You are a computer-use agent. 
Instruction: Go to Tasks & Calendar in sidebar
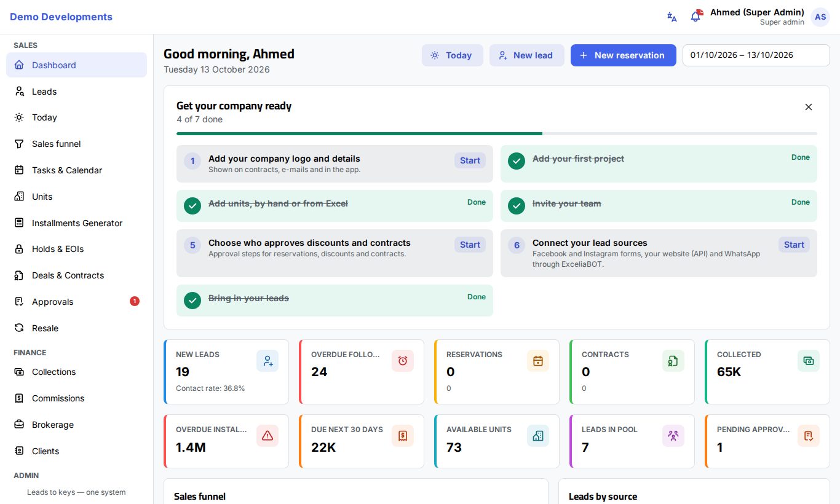[x=76, y=170]
